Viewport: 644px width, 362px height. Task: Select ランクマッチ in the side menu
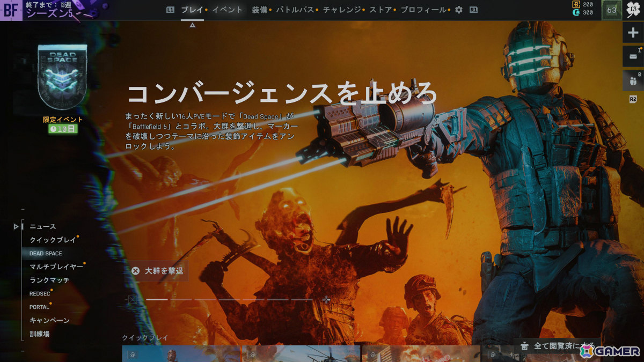(49, 280)
